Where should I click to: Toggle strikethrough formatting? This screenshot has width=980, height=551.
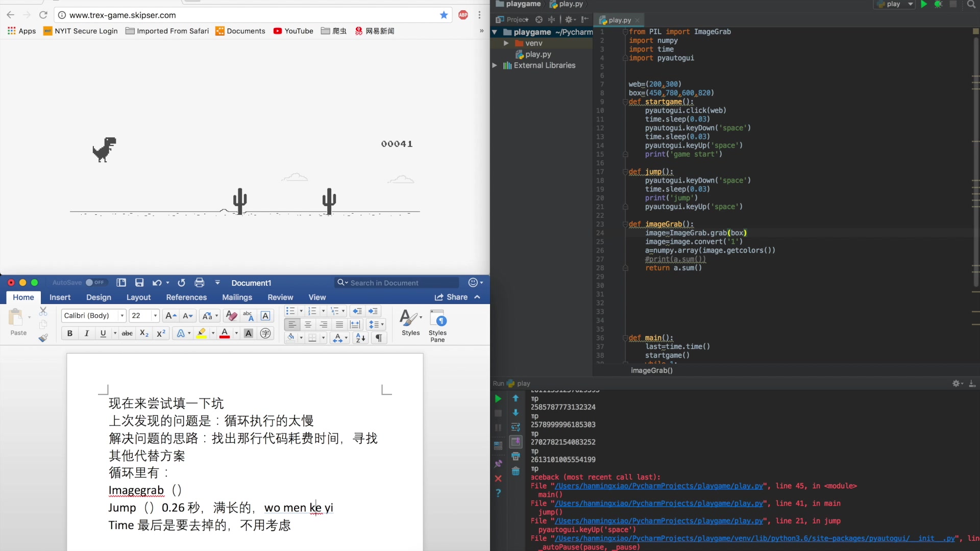click(127, 333)
